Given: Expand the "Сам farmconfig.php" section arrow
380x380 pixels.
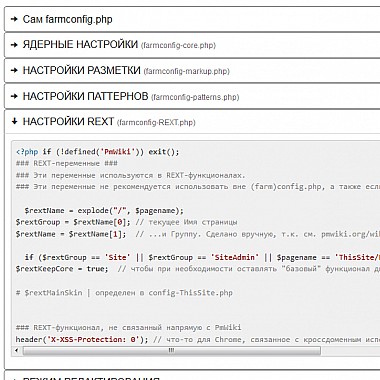Looking at the screenshot, I should [14, 19].
